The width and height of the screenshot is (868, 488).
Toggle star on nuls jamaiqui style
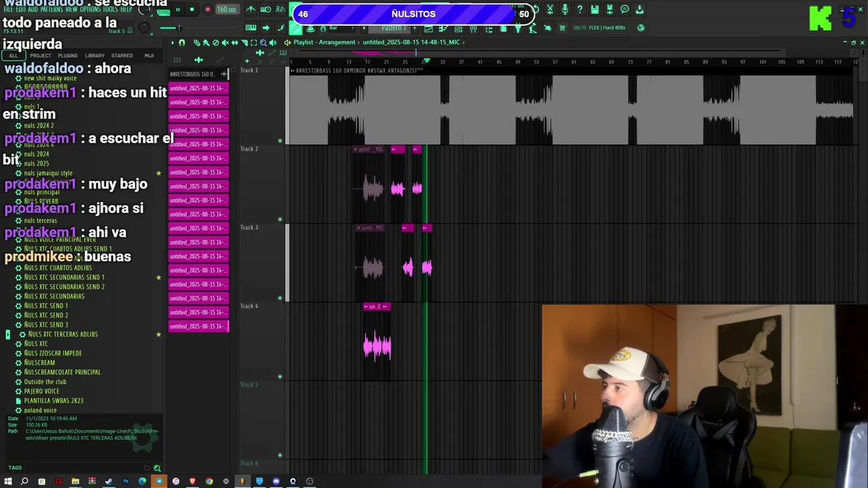tap(159, 173)
